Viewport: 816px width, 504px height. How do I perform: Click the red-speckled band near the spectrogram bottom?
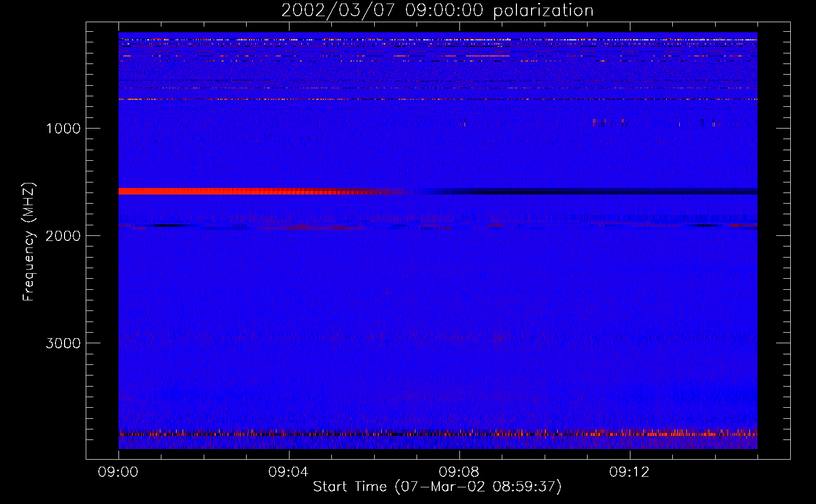[x=438, y=433]
